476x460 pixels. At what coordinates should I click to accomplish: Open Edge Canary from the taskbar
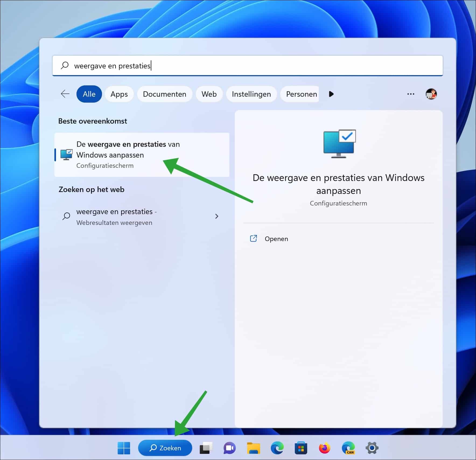point(348,448)
